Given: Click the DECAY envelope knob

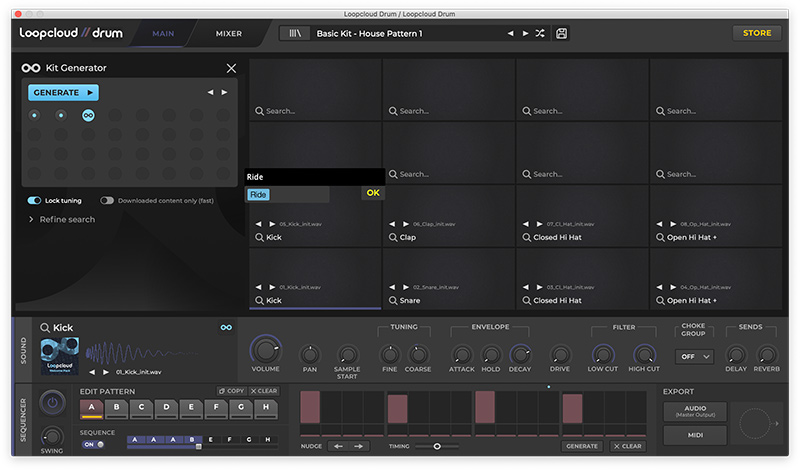Looking at the screenshot, I should [x=520, y=355].
